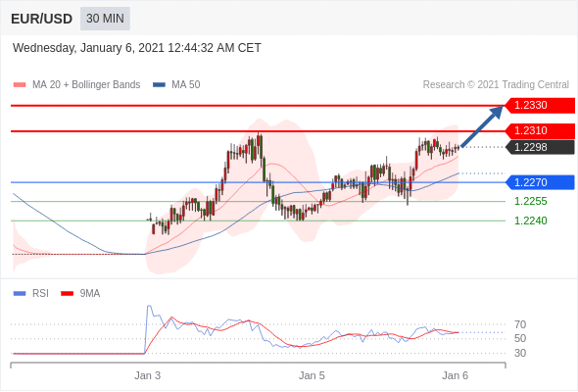Select the 1.2330 resistance price label
The width and height of the screenshot is (578, 392).
pos(540,106)
